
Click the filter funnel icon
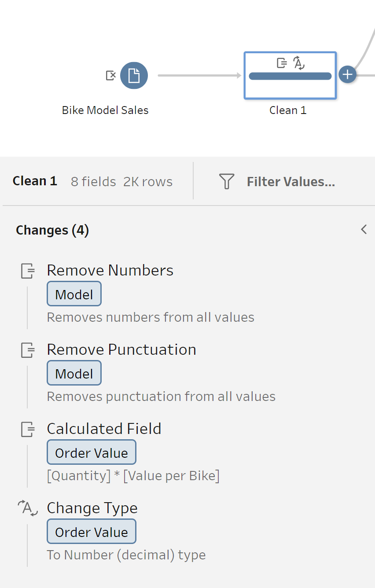(x=226, y=181)
